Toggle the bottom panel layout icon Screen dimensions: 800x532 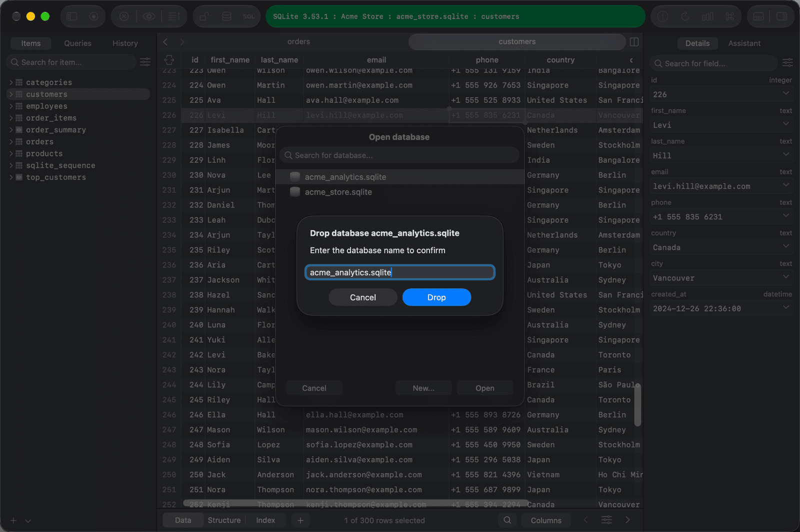pyautogui.click(x=758, y=16)
